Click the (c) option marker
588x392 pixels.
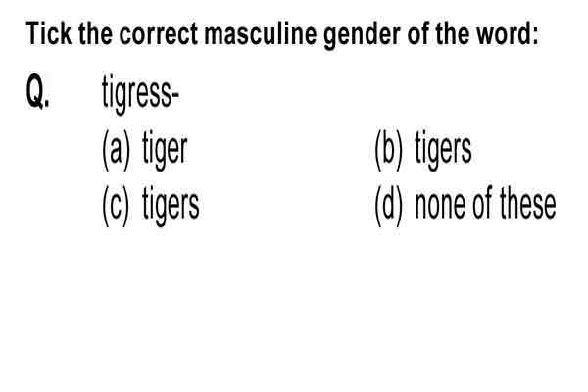pyautogui.click(x=116, y=207)
